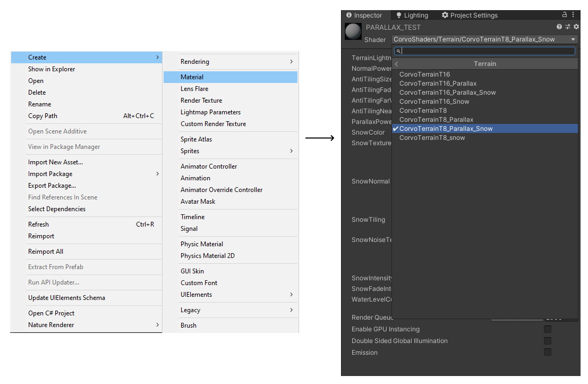Open the material settings gear menu
The width and height of the screenshot is (588, 384).
tap(576, 27)
